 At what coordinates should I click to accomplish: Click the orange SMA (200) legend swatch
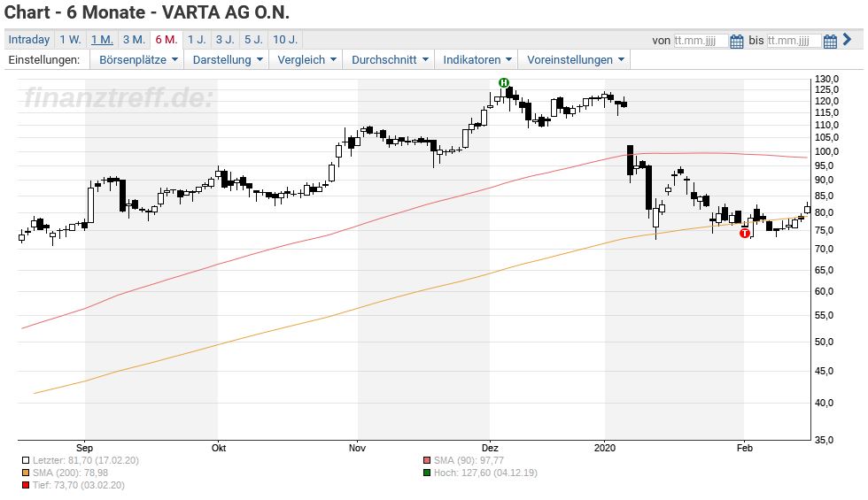point(26,473)
